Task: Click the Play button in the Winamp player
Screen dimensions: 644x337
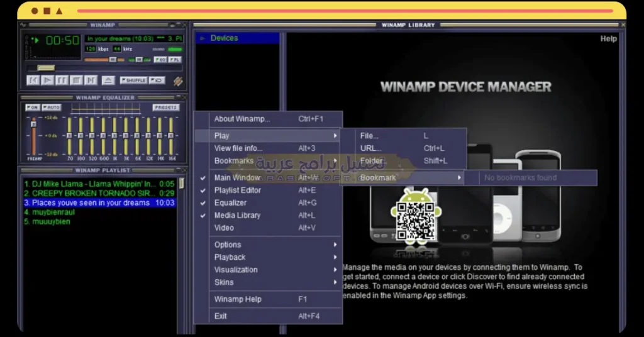Action: [48, 80]
